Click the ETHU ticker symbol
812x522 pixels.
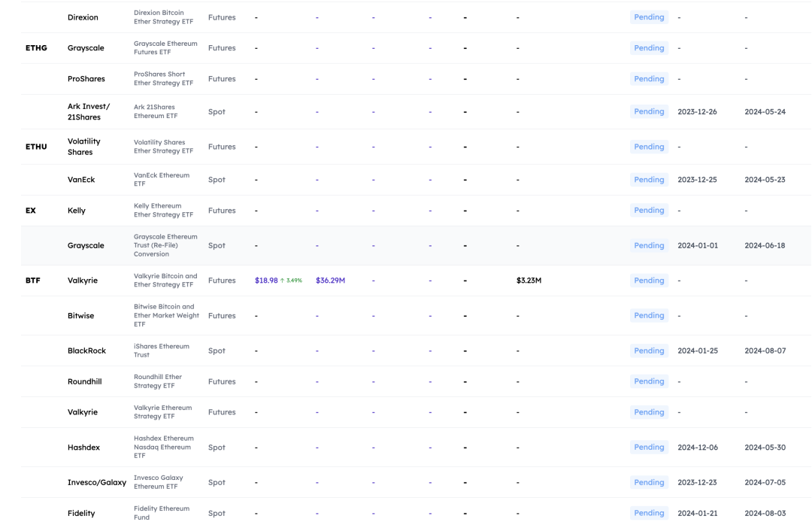click(36, 147)
